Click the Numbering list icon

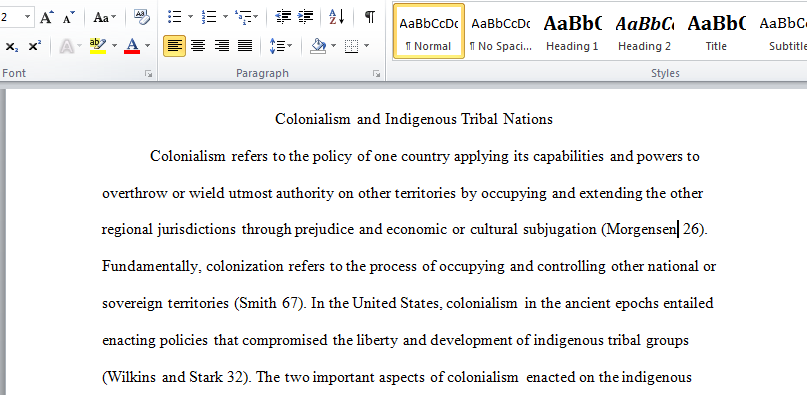[209, 18]
